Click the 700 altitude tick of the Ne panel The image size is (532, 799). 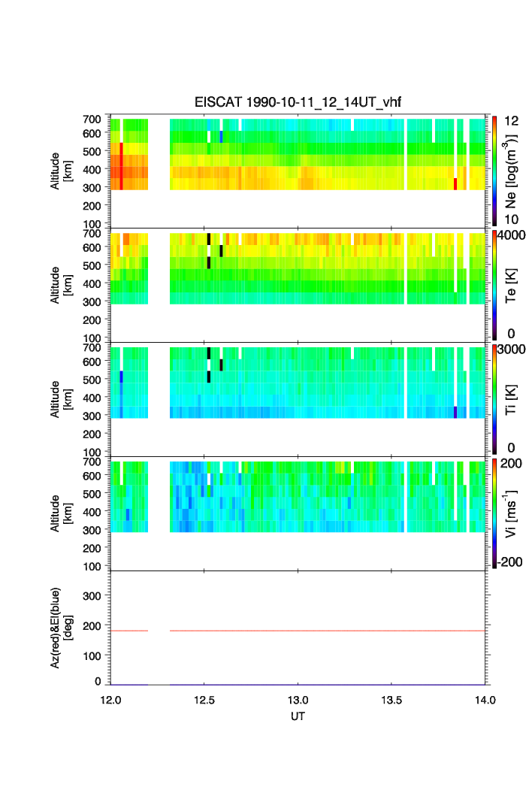[92, 120]
